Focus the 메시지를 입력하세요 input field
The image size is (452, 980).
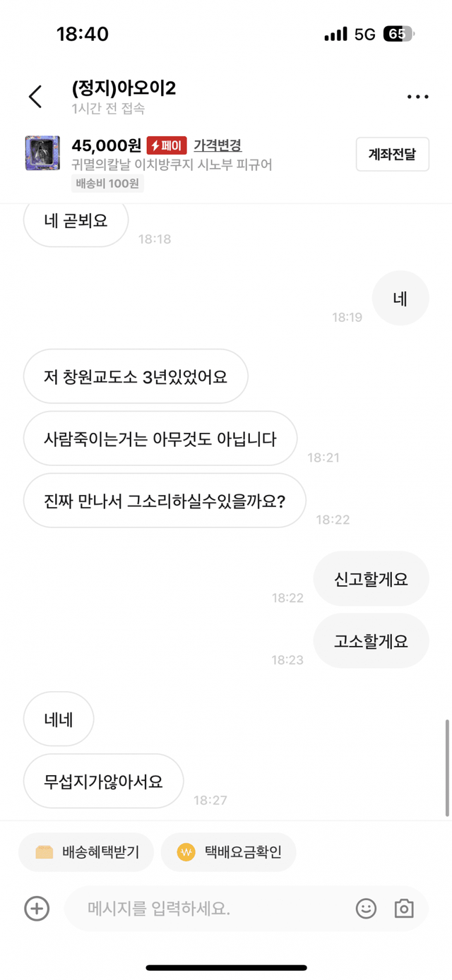click(x=212, y=908)
